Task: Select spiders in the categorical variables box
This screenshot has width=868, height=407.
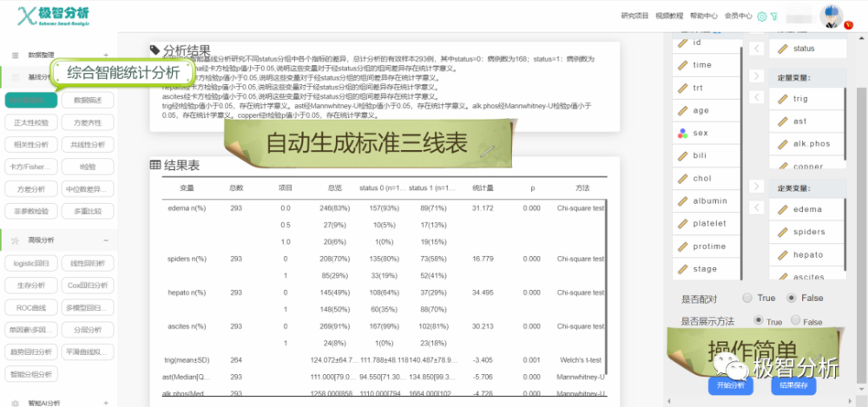Action: [x=807, y=232]
